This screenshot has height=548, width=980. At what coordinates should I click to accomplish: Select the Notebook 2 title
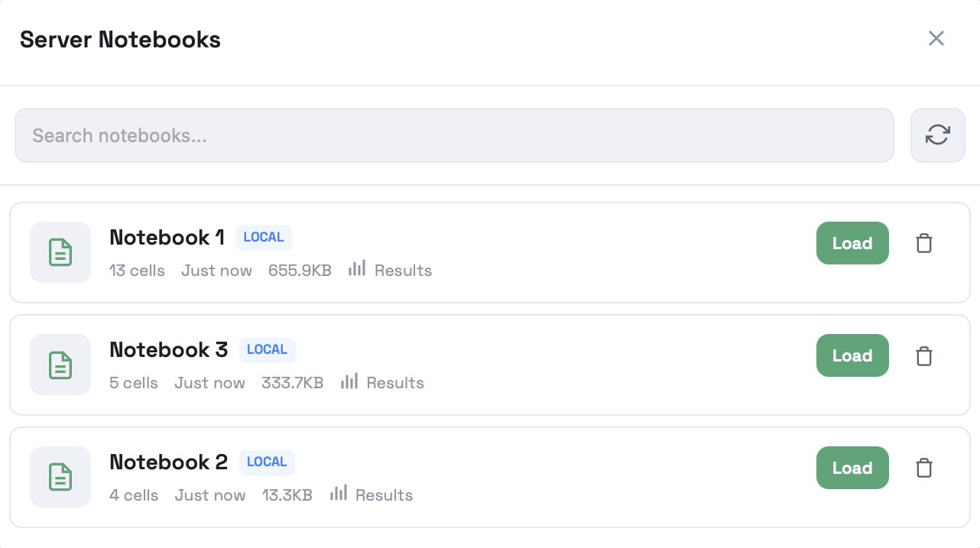(168, 462)
